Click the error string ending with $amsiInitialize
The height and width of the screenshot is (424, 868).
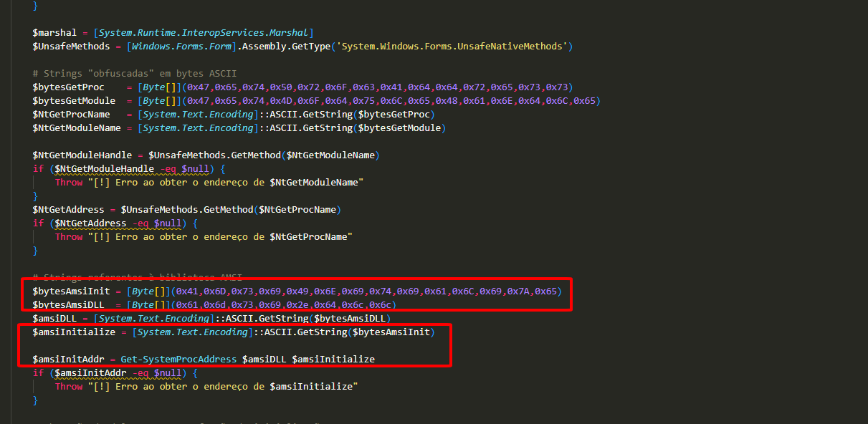[x=223, y=387]
